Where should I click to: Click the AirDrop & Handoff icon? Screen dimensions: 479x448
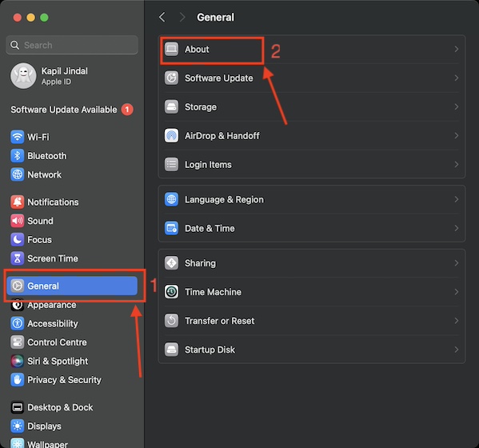[171, 136]
